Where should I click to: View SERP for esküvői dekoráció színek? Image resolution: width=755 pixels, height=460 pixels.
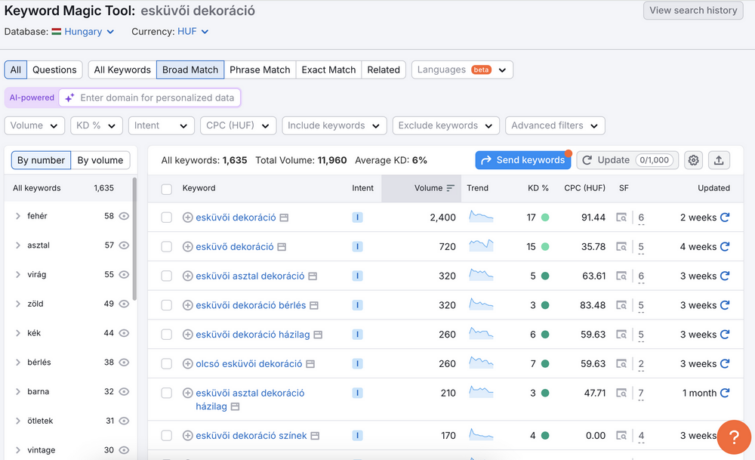[622, 435]
